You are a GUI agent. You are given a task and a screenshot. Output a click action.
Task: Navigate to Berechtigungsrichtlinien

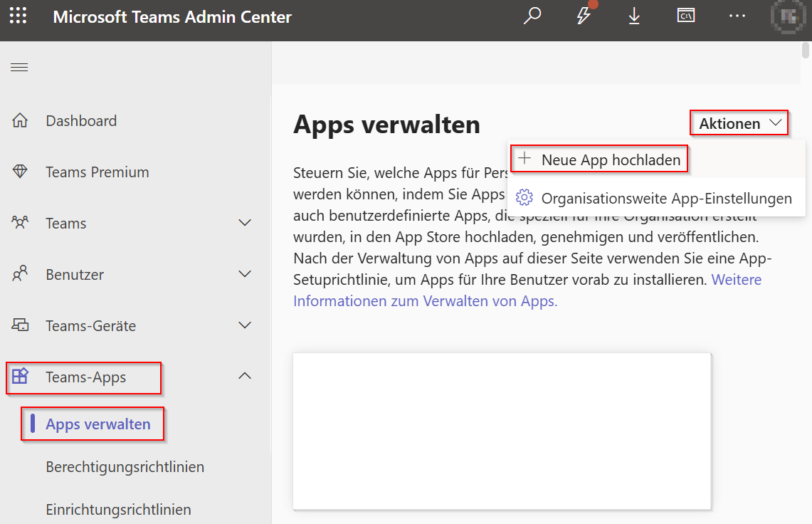click(125, 466)
